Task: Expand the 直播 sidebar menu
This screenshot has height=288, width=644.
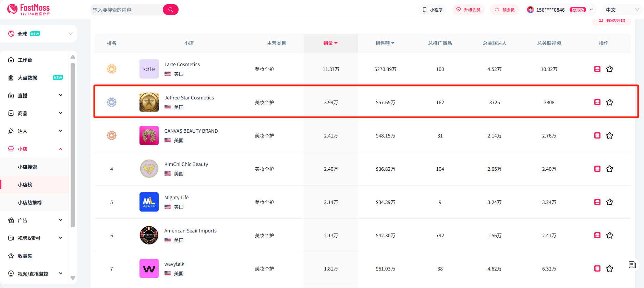Action: pos(34,96)
